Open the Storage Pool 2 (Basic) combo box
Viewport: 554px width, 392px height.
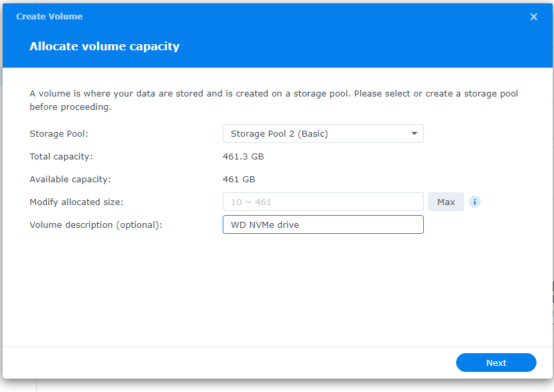315,133
